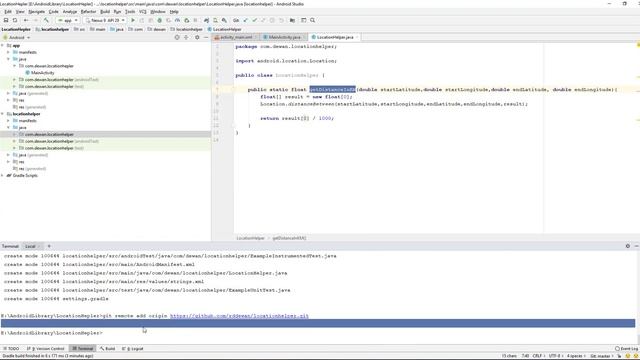The width and height of the screenshot is (640, 360).
Task: Select the LocationHelper.java editor tab
Action: (335, 37)
